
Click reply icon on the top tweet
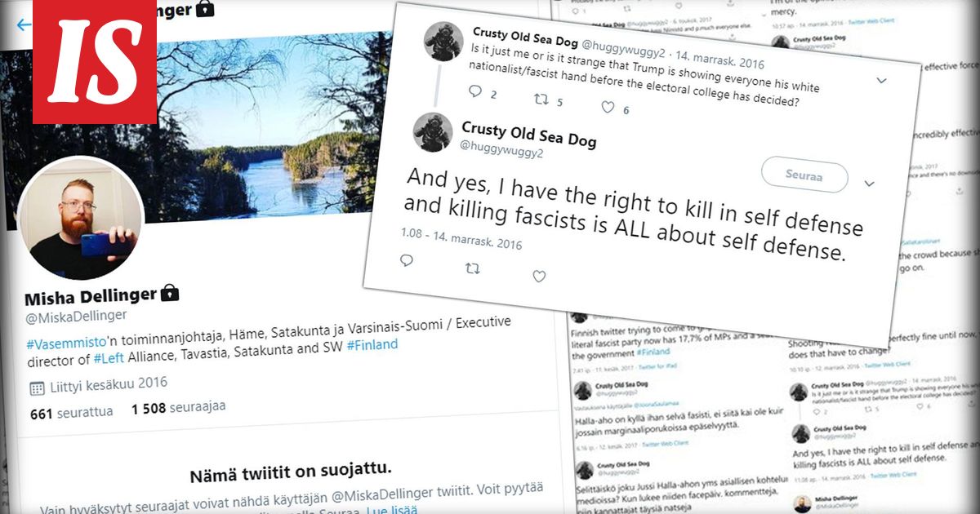pyautogui.click(x=474, y=92)
